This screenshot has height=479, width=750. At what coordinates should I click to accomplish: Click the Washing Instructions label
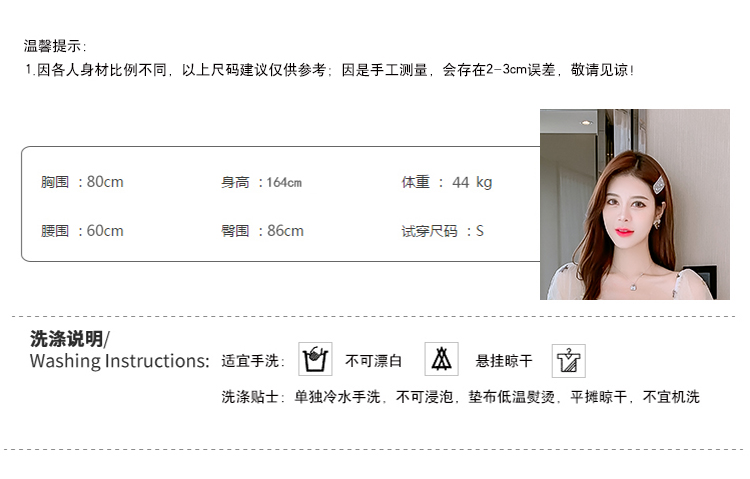coord(120,361)
